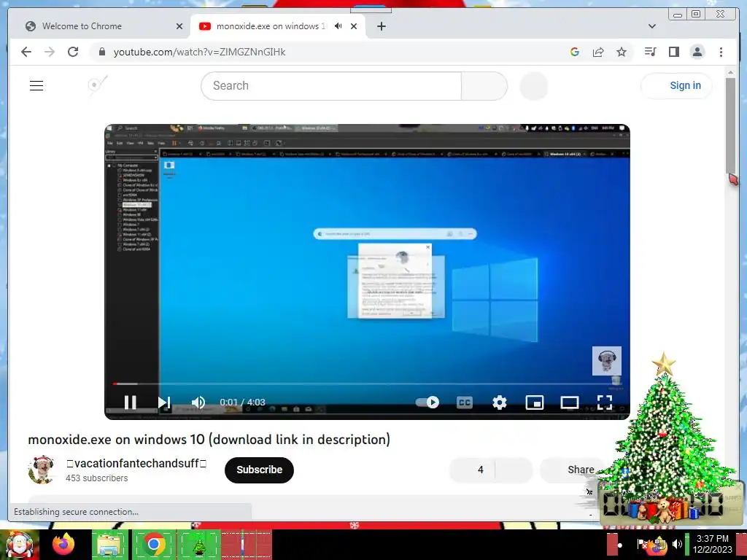Open the Christmas tree app on taskbar

click(x=198, y=545)
